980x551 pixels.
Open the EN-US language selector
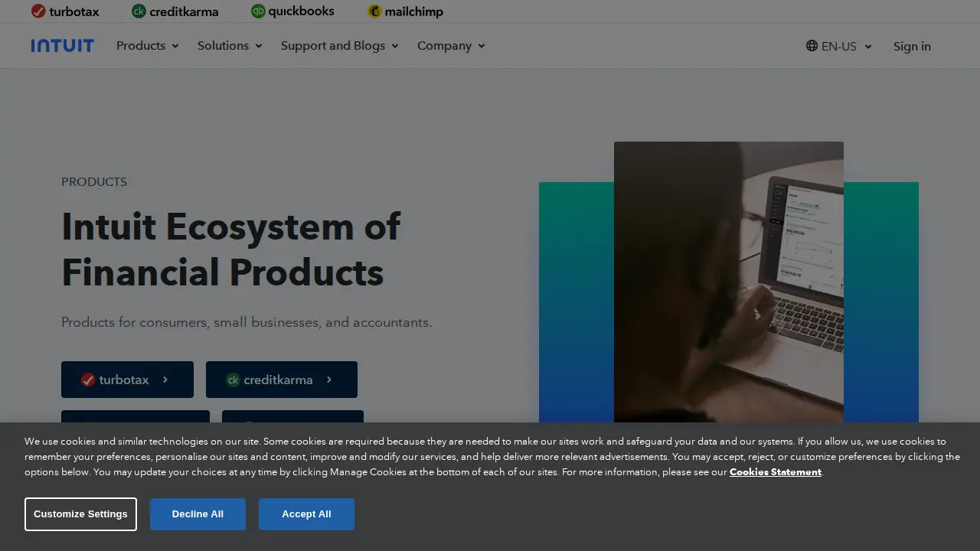tap(839, 46)
